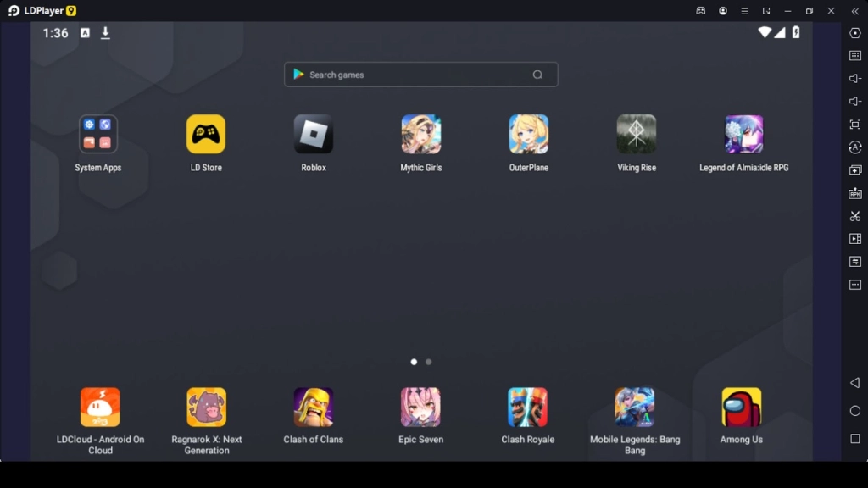This screenshot has height=488, width=868.
Task: Click the Google Play logo in search bar
Action: (x=298, y=75)
